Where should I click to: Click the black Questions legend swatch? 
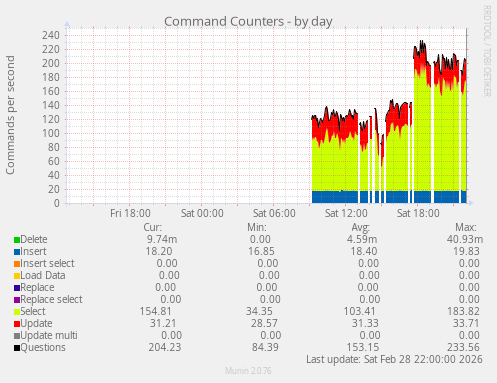17,348
